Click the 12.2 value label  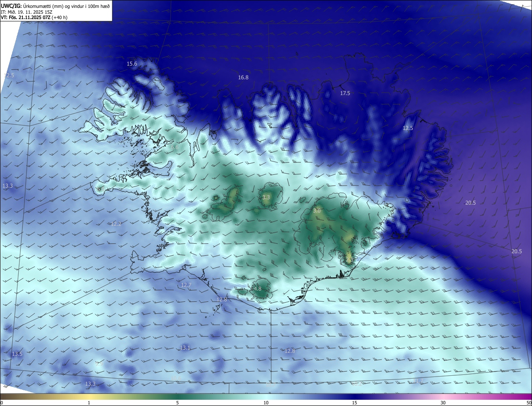116,224
